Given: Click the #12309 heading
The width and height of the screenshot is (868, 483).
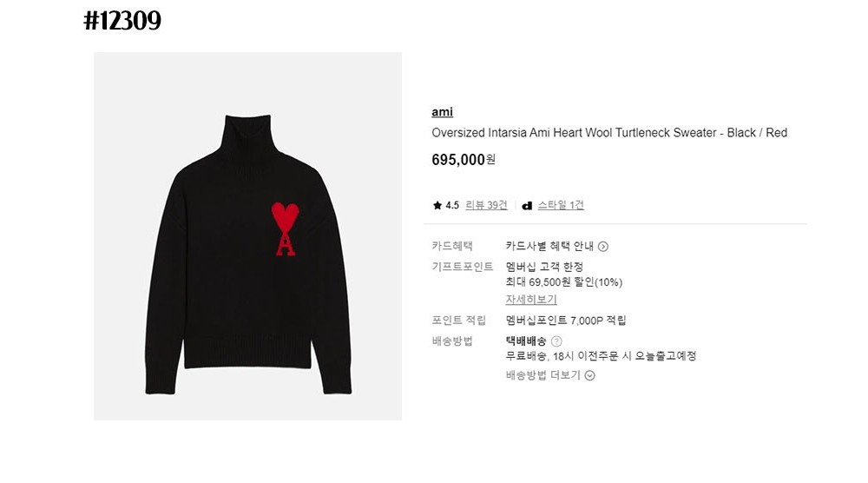Looking at the screenshot, I should click(122, 21).
